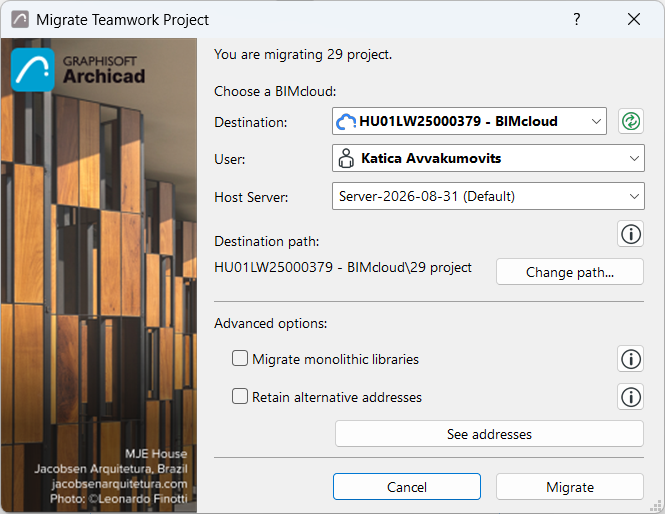Click the 'Destination path:' label

(267, 241)
